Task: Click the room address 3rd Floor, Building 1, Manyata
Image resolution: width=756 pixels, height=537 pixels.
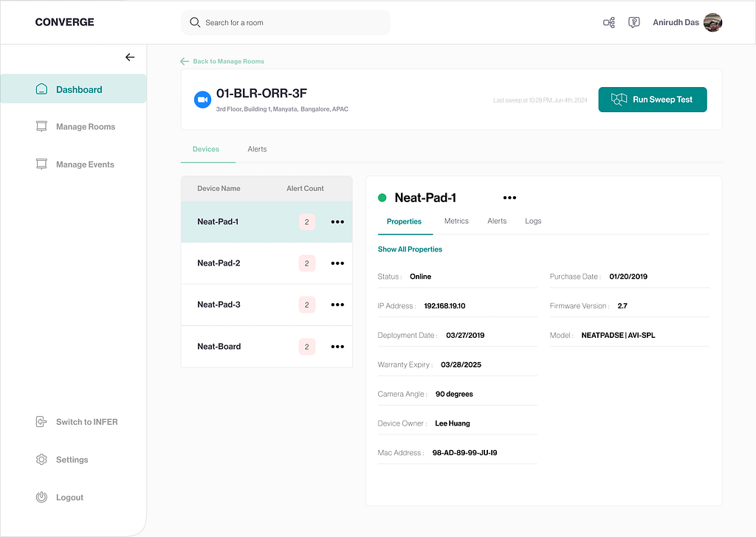Action: [282, 109]
